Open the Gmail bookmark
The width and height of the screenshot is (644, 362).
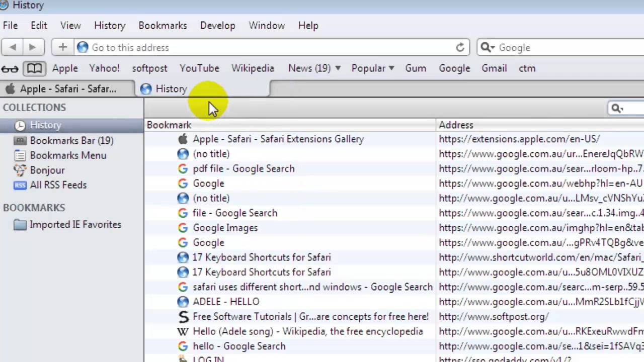pyautogui.click(x=494, y=68)
